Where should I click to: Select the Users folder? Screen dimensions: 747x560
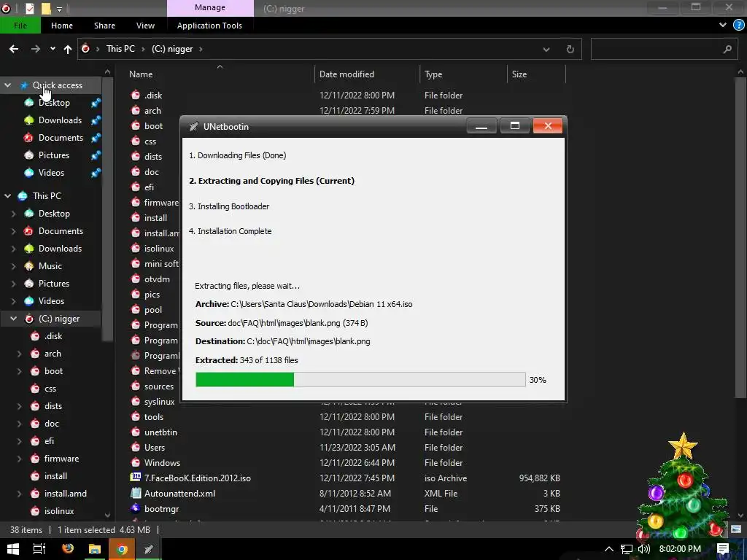(x=155, y=447)
